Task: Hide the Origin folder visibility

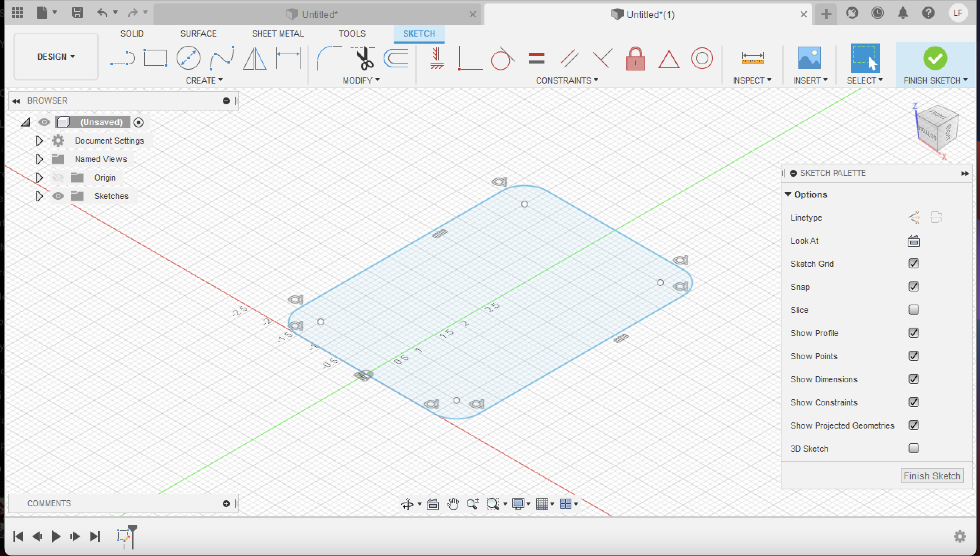Action: coord(58,178)
